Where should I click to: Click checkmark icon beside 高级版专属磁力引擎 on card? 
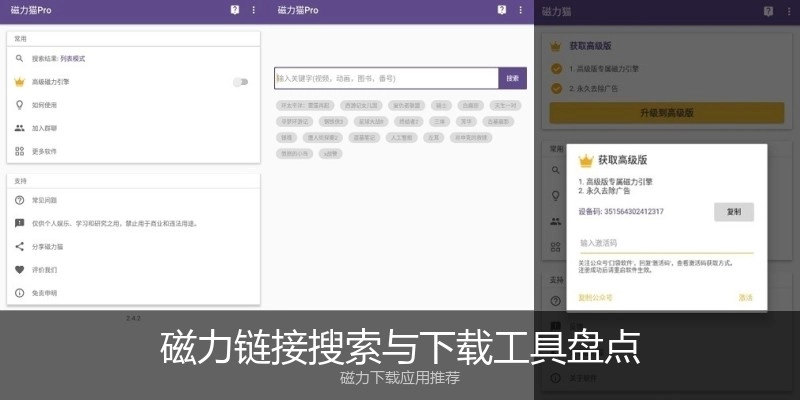click(x=557, y=68)
